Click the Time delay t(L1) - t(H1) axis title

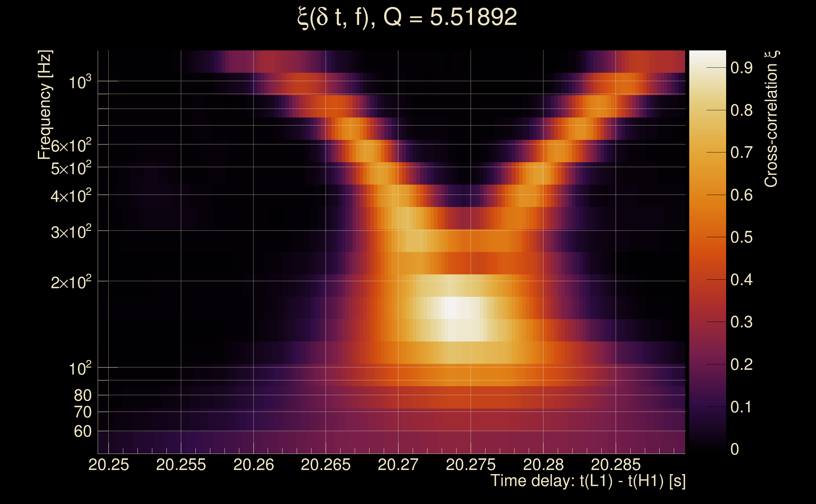[588, 481]
